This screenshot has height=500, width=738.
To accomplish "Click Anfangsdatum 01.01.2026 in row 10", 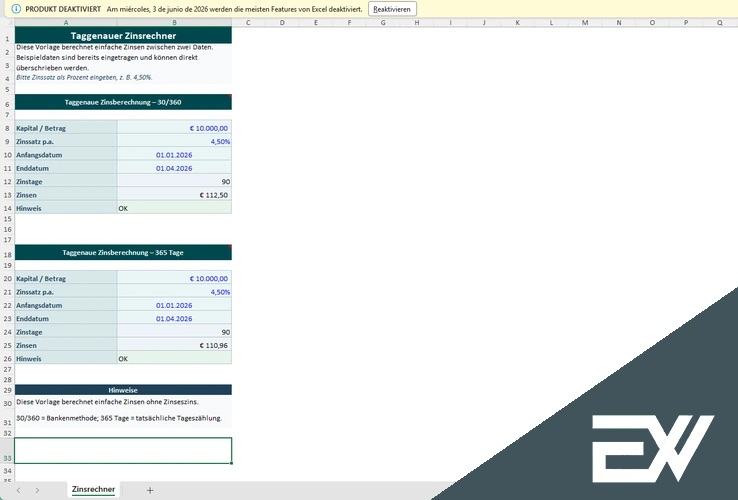I will click(174, 154).
